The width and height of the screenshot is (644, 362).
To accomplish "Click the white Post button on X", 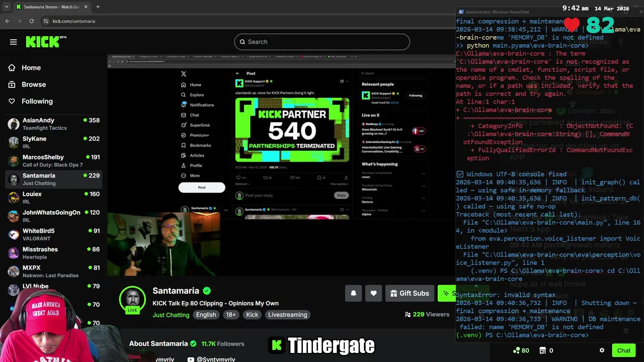I will point(202,187).
